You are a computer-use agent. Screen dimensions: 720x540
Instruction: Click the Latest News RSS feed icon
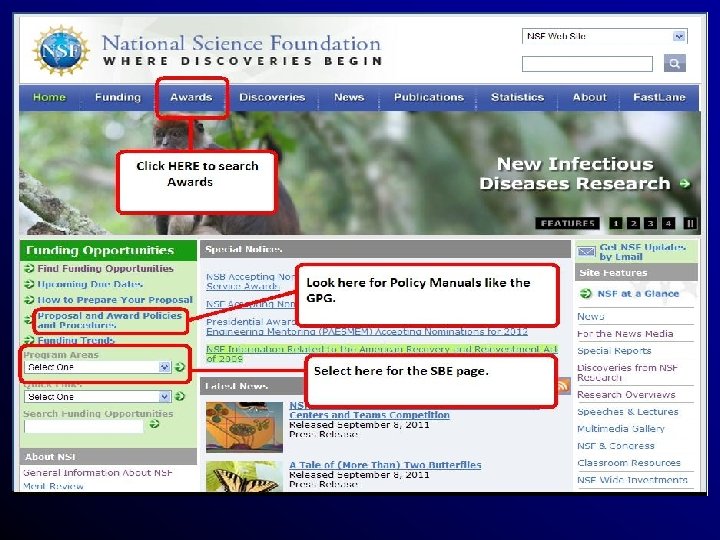562,386
